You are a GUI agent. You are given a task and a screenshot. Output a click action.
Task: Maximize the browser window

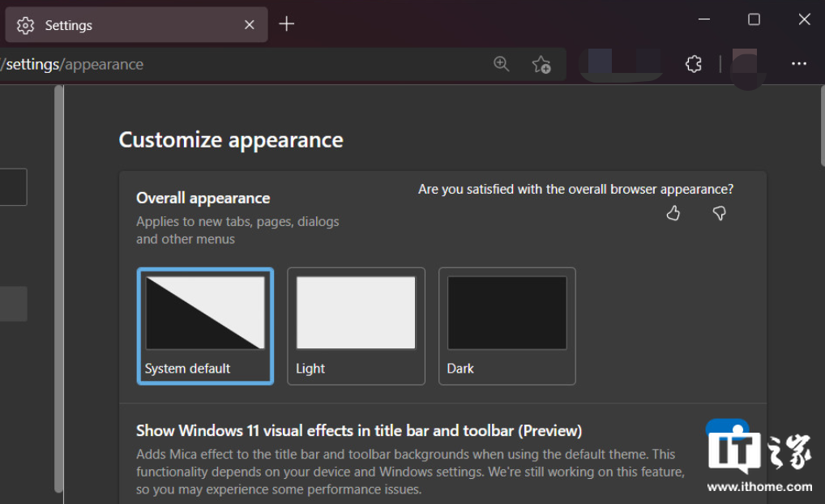[x=754, y=19]
